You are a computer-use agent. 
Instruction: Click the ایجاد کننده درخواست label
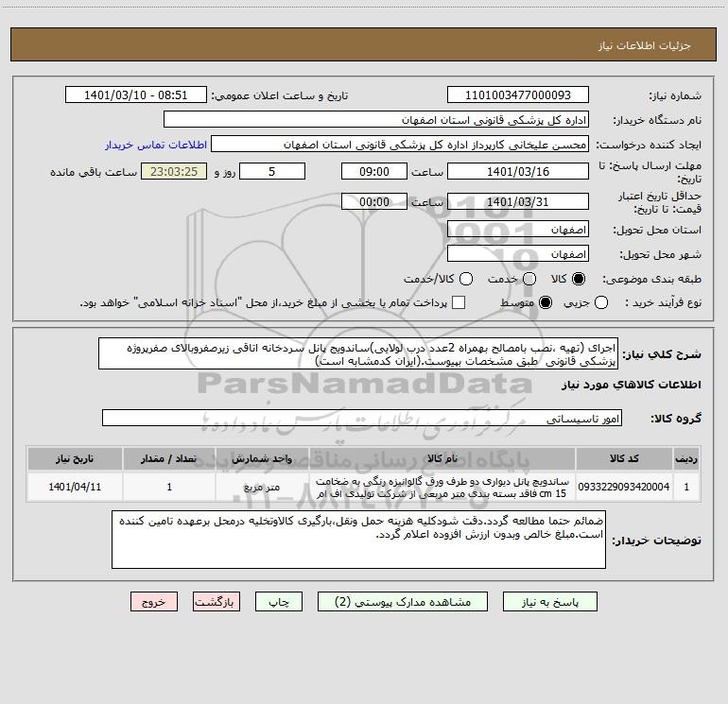pos(649,145)
